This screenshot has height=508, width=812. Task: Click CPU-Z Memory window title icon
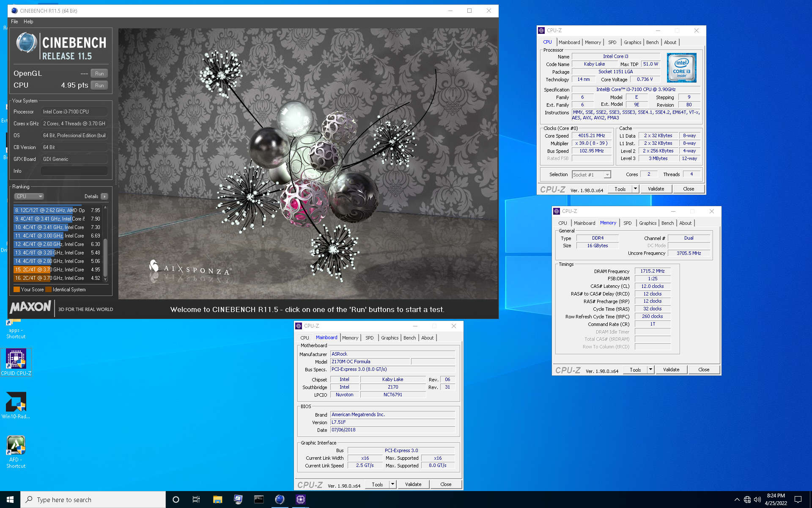(x=557, y=211)
